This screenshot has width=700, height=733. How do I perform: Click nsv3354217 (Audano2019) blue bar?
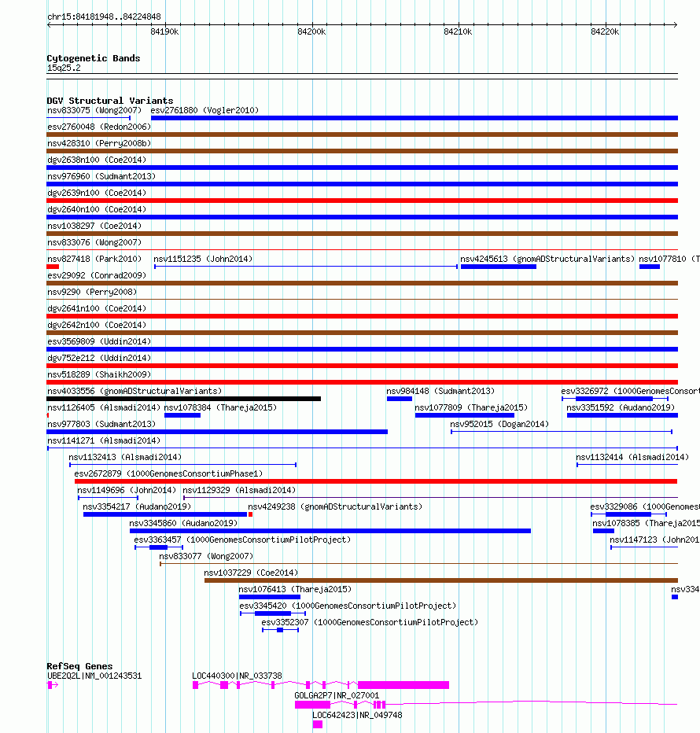coord(165,514)
